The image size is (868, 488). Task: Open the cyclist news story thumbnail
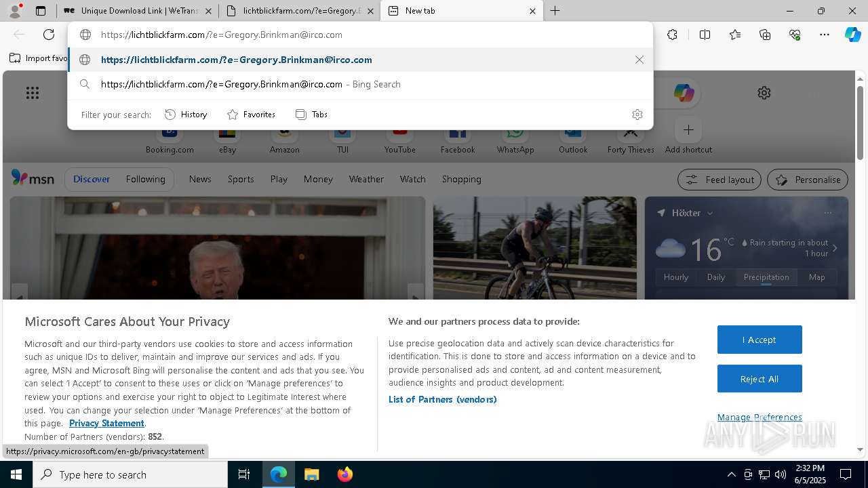click(x=534, y=248)
